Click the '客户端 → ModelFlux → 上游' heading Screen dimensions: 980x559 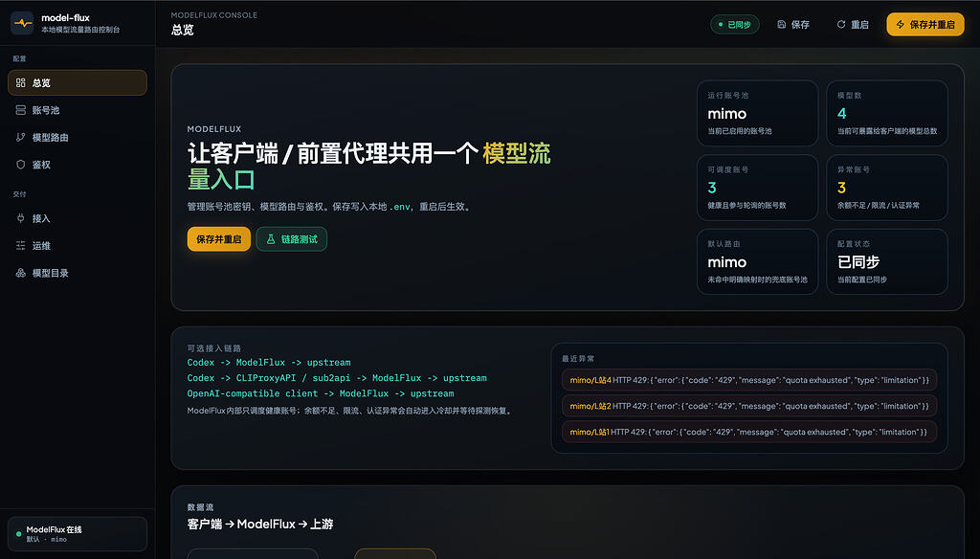tap(260, 524)
